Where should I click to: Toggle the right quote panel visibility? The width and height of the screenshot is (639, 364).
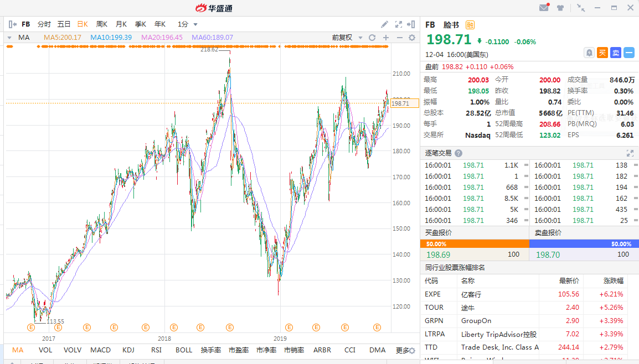tap(411, 24)
